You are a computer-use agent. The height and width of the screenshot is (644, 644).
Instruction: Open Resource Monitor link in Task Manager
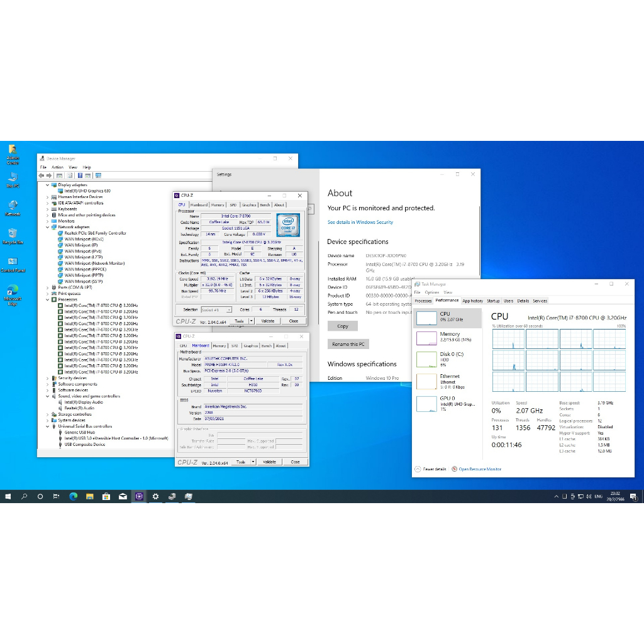click(x=479, y=469)
